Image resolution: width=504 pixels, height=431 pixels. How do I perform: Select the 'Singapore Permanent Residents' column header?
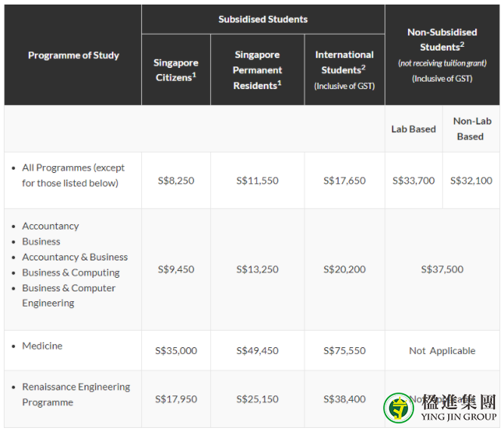coord(257,70)
